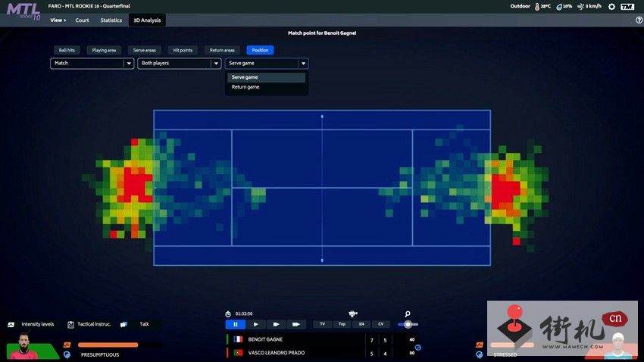Open the Match dropdown
644x362 pixels.
click(x=92, y=63)
